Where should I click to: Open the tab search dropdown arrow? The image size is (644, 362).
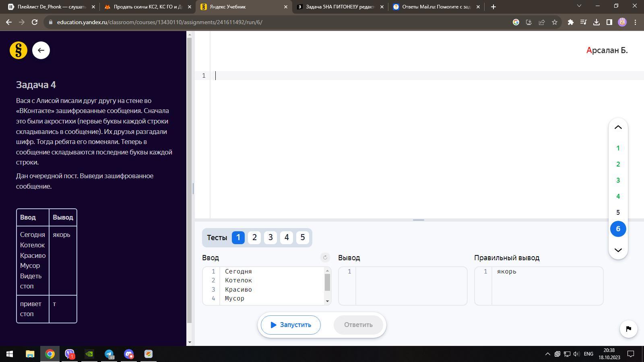[579, 6]
